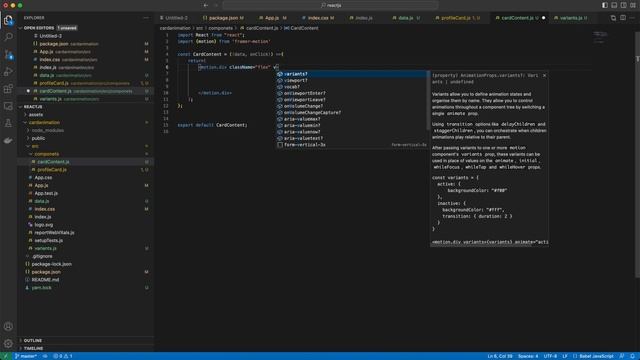
Task: Open yarn.lock in the file tree
Action: [42, 288]
